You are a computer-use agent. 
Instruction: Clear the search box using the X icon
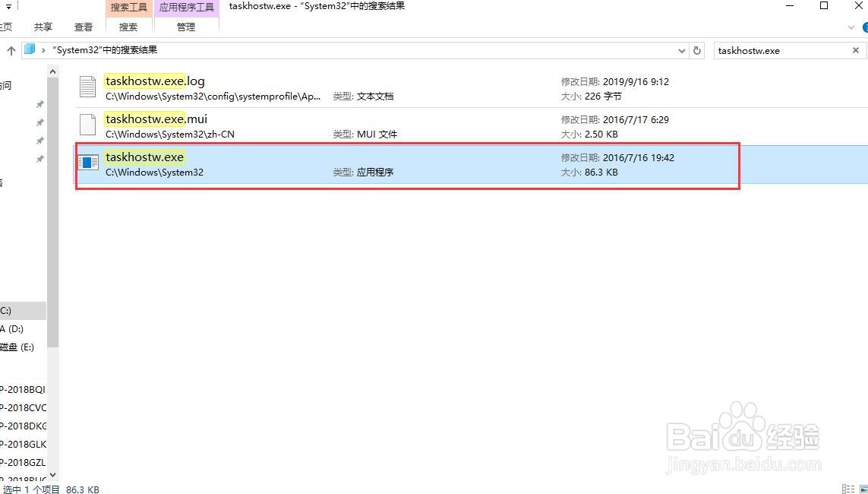tap(855, 50)
